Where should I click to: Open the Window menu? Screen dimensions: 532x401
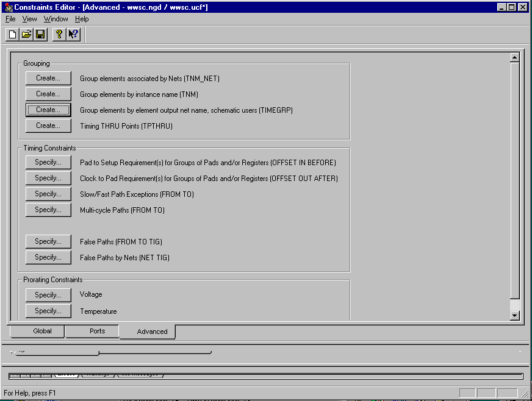56,19
